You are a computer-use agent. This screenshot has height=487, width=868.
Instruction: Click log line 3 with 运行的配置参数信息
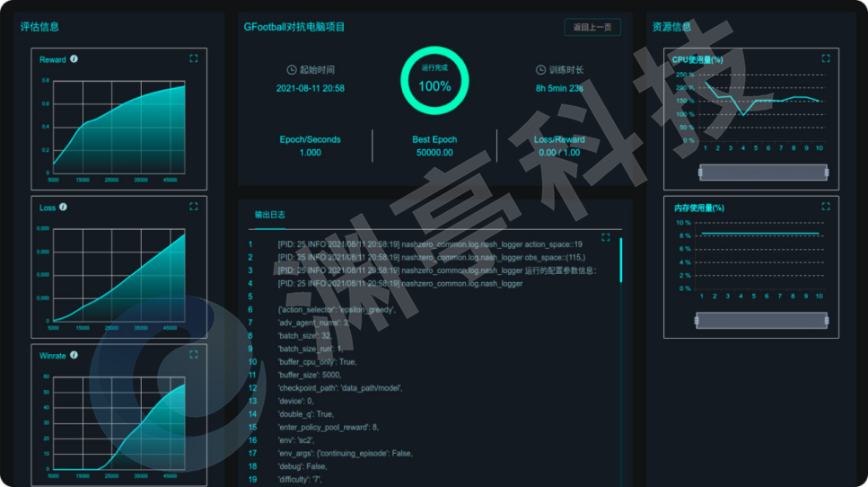[437, 270]
